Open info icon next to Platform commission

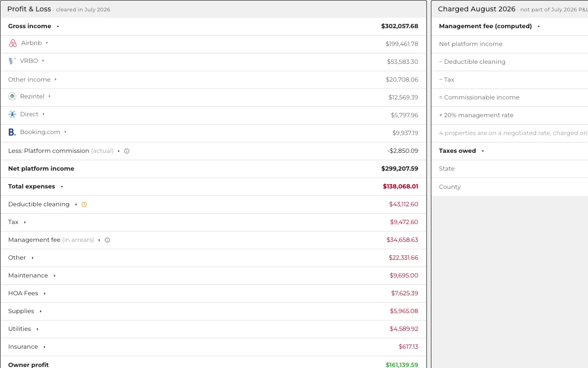127,151
